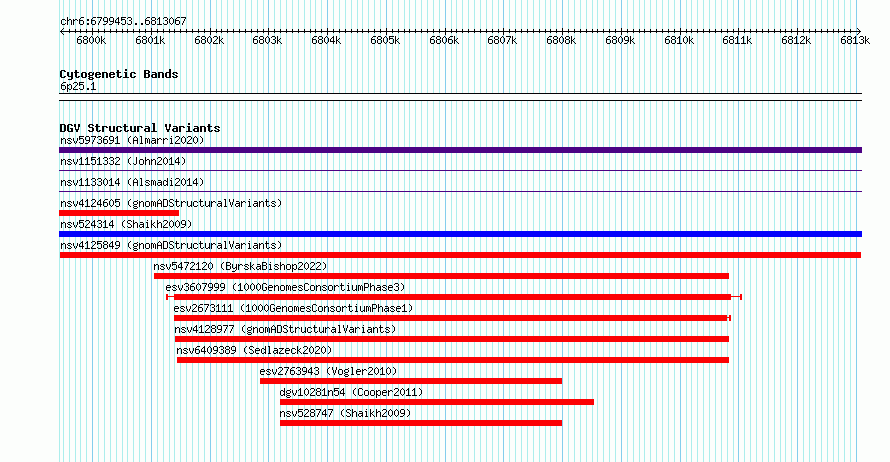
Task: Open nsv524314 (Shaikh2009) variant label
Action: click(126, 224)
